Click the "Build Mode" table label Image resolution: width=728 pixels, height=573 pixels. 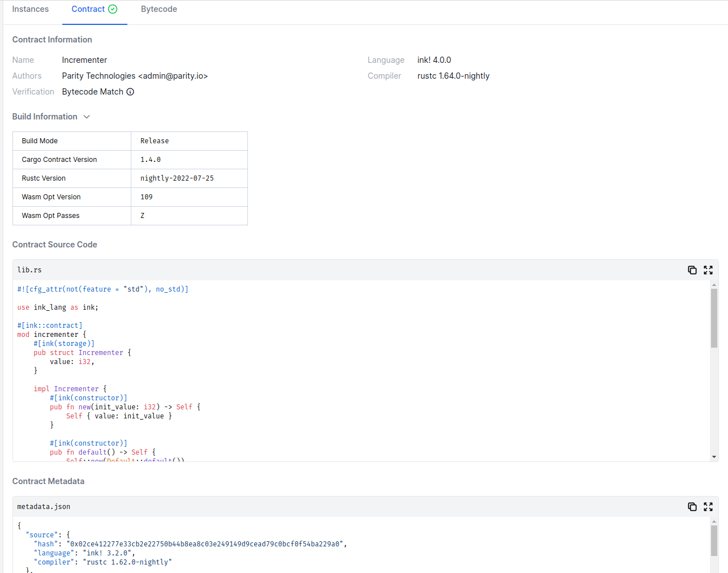(40, 141)
